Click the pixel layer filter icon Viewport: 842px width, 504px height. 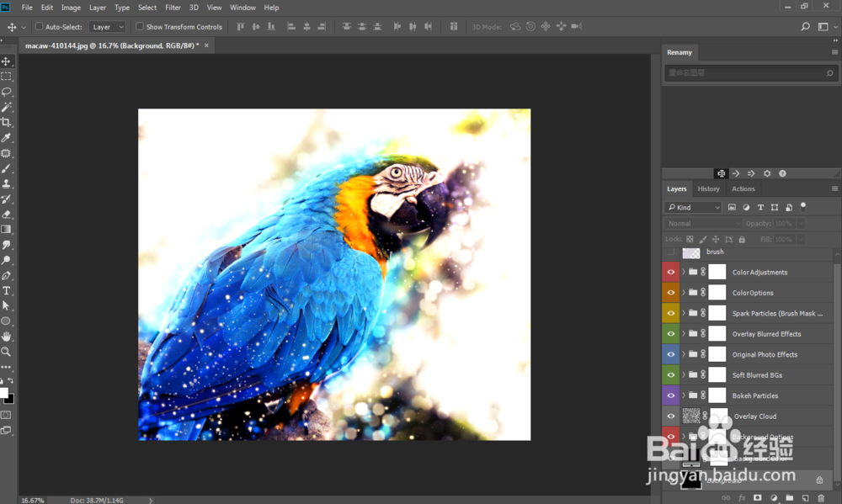(732, 207)
